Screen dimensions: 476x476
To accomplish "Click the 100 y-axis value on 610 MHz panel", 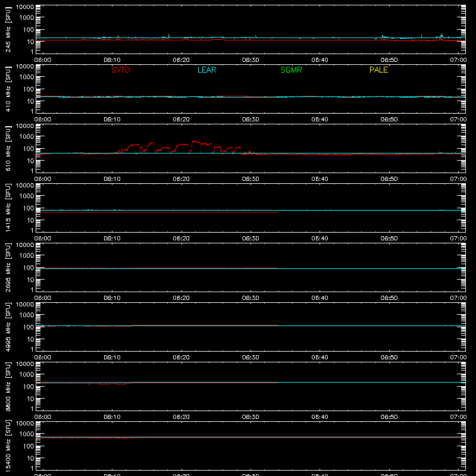I will pyautogui.click(x=29, y=149).
